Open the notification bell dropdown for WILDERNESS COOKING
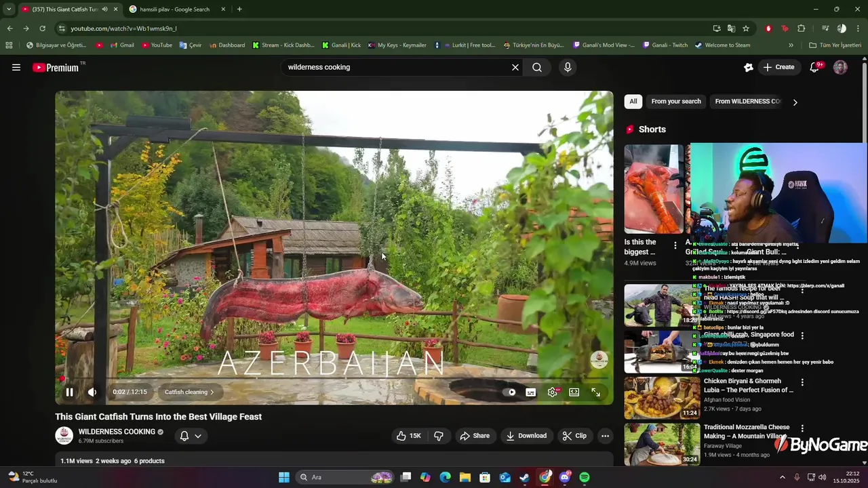 click(x=191, y=436)
